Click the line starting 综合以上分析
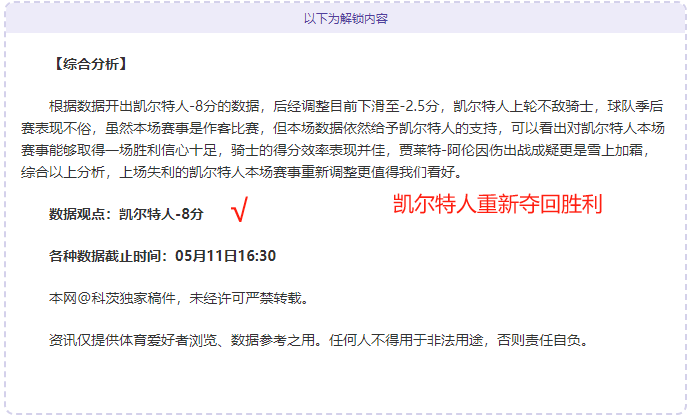Viewport: 695px width, 419px height. coord(242,172)
